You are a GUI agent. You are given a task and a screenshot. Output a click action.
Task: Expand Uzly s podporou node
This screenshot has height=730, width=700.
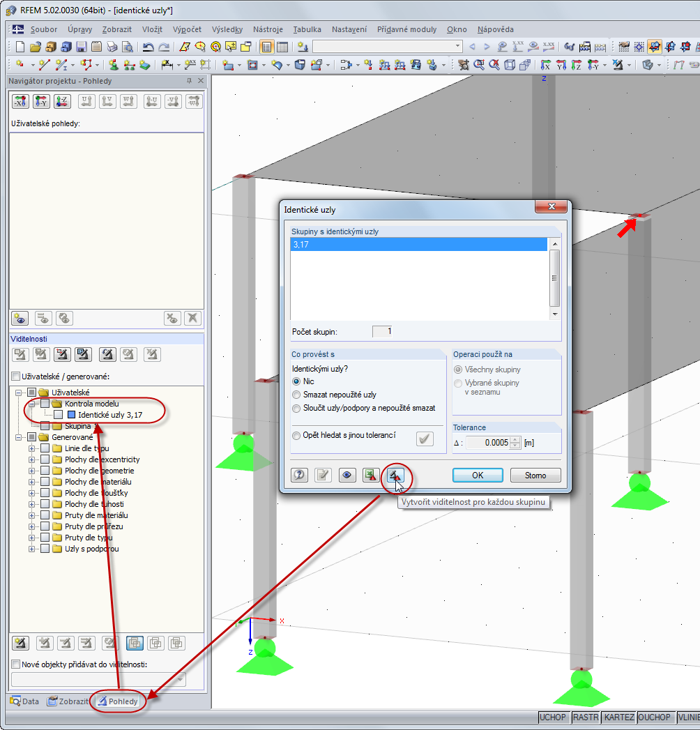(x=31, y=549)
